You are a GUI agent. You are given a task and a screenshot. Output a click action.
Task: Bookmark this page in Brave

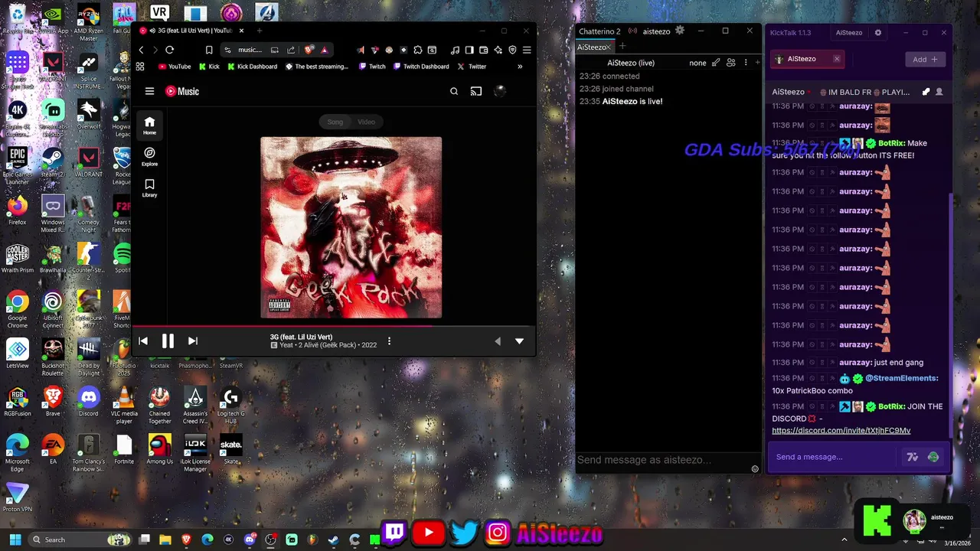208,50
